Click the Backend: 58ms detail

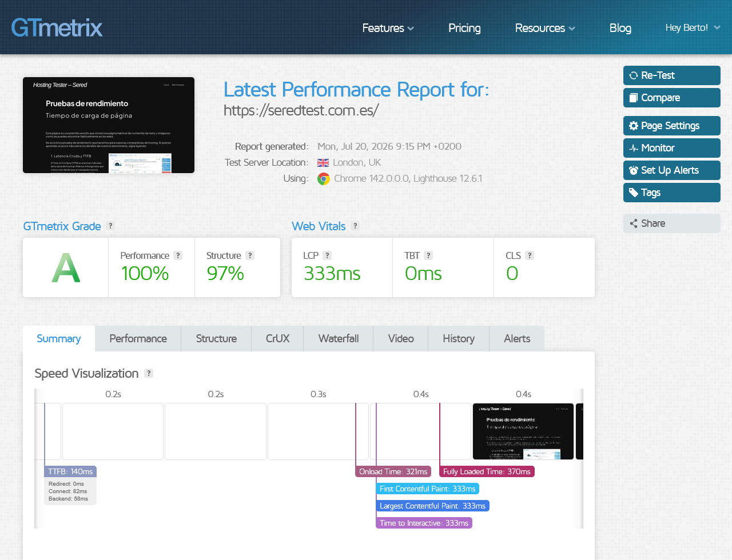69,499
